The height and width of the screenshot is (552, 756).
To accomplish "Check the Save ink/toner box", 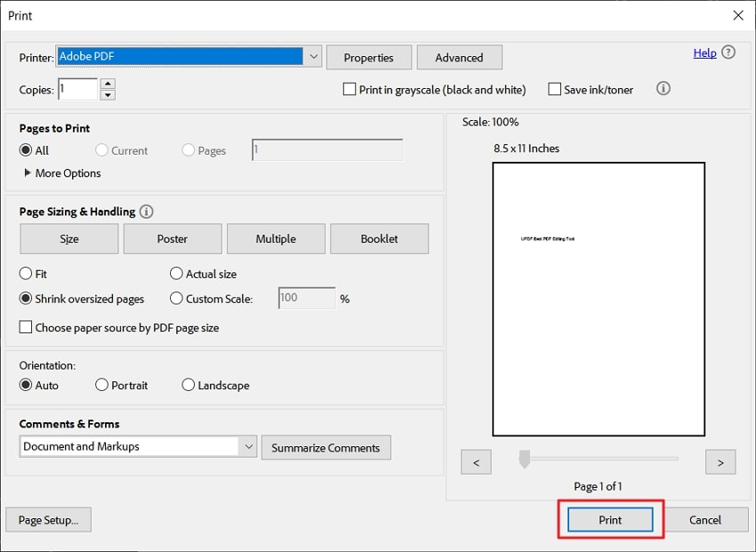I will point(554,89).
